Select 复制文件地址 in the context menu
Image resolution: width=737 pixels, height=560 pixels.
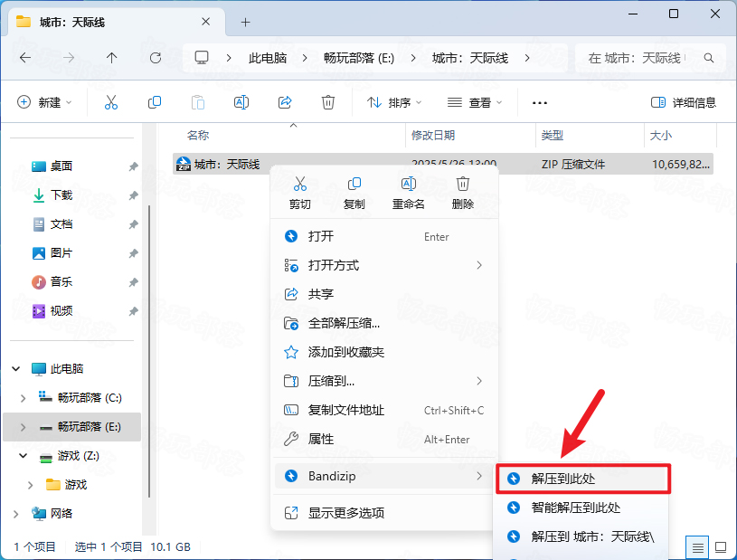coord(384,410)
